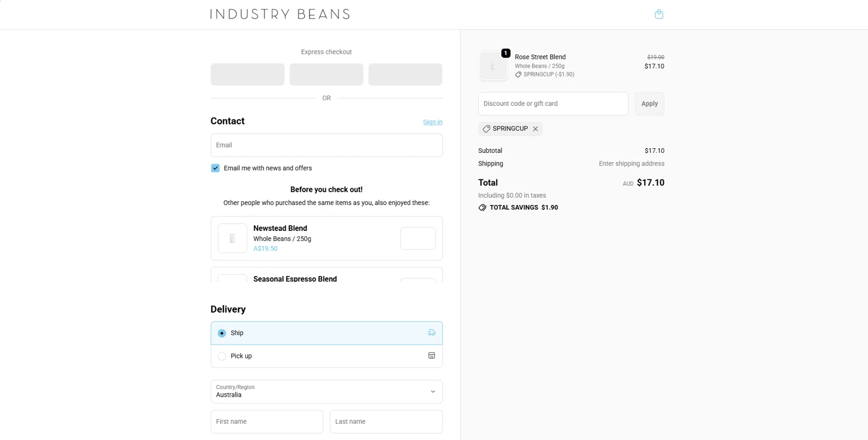This screenshot has width=868, height=440.
Task: Remove the SPRINGCUP discount code
Action: tap(535, 129)
